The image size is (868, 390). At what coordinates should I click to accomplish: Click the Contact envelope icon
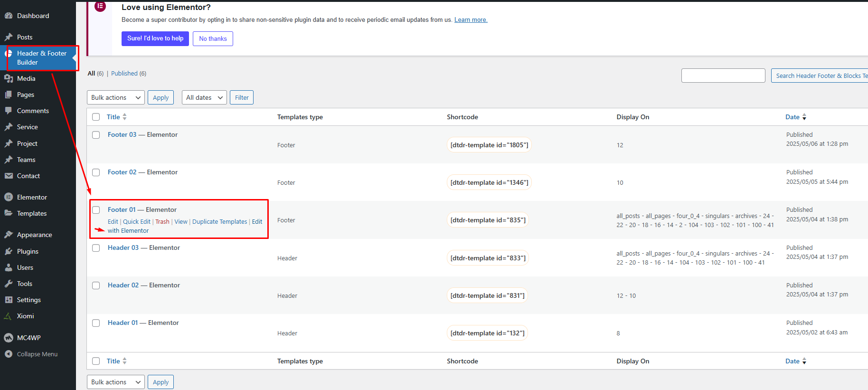[x=9, y=176]
